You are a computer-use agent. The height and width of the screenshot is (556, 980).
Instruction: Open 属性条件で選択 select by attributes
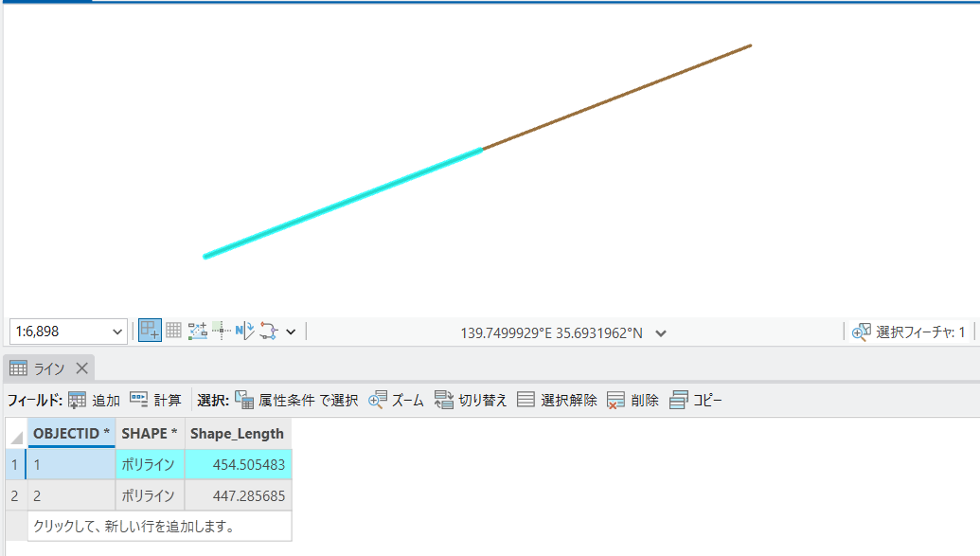point(296,400)
